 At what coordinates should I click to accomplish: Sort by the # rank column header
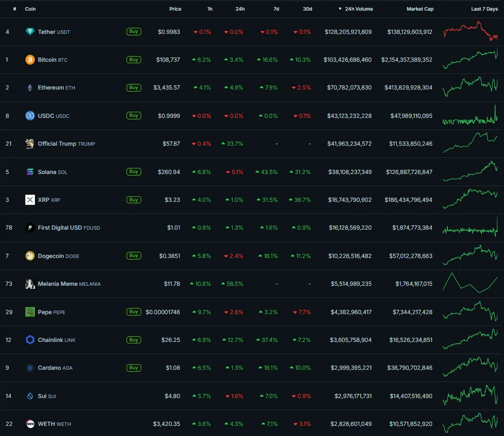pos(15,9)
